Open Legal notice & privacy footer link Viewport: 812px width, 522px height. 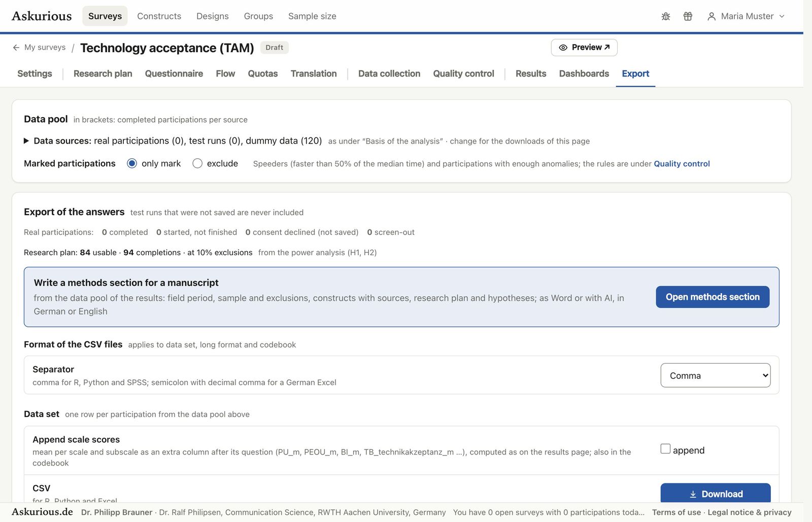750,512
